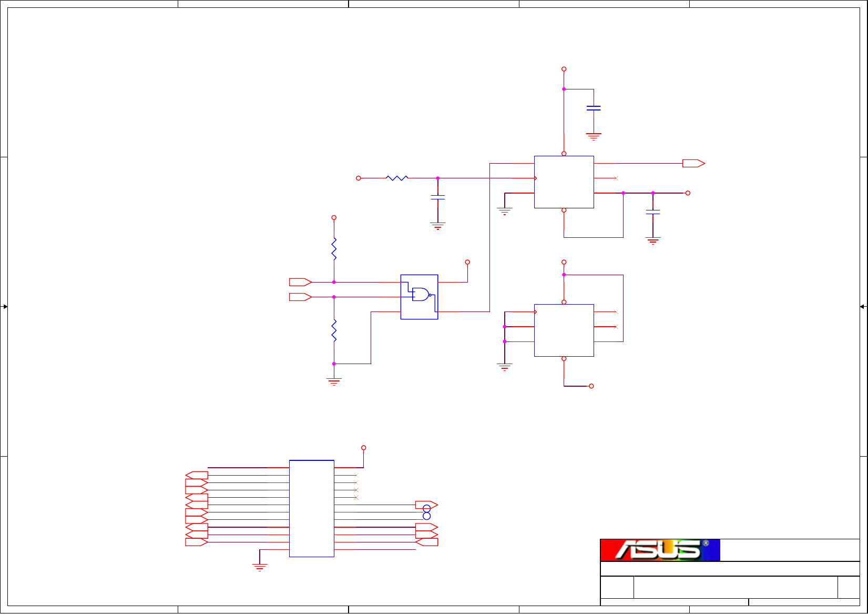The width and height of the screenshot is (868, 614).
Task: Click the upper blue test point circle
Action: (427, 508)
